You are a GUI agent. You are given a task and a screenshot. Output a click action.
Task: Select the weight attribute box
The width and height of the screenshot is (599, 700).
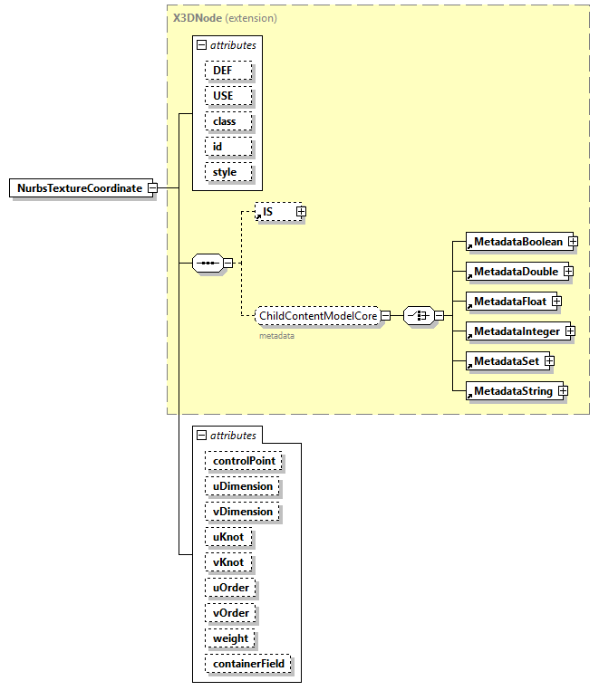(x=230, y=638)
